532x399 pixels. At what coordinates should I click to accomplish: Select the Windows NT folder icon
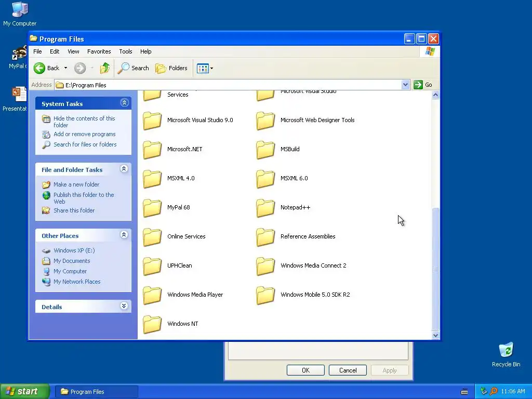pos(152,325)
